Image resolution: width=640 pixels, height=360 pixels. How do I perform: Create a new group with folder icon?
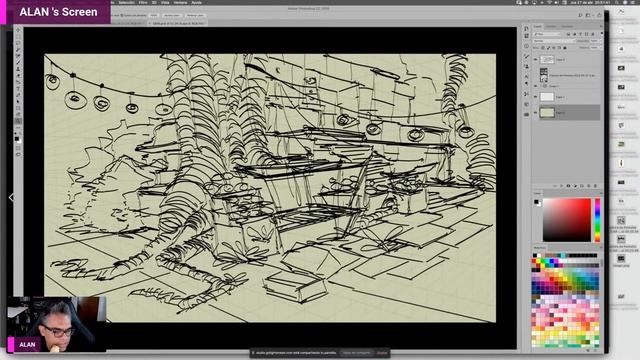582,186
